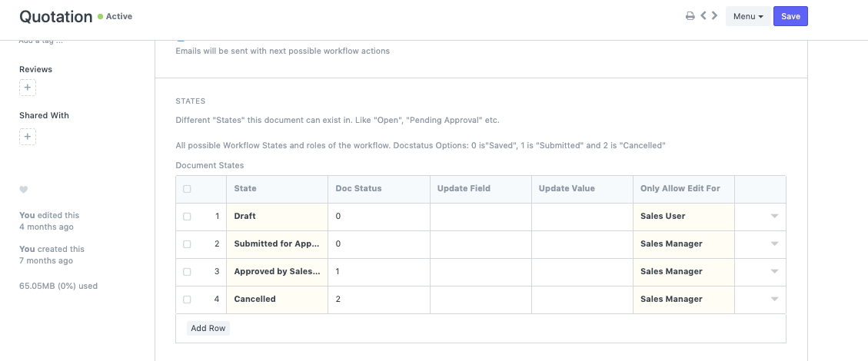Click the print icon in header
This screenshot has width=868, height=361.
(690, 16)
